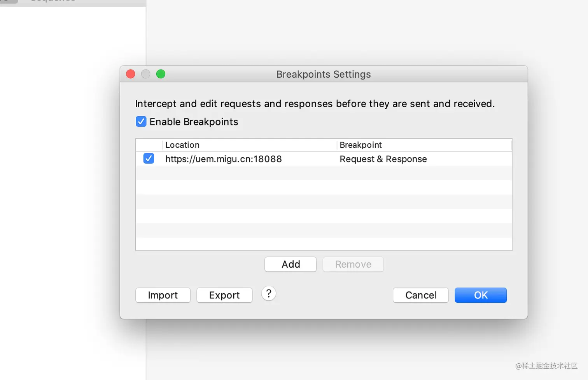Sort by the Location column header

(250, 145)
